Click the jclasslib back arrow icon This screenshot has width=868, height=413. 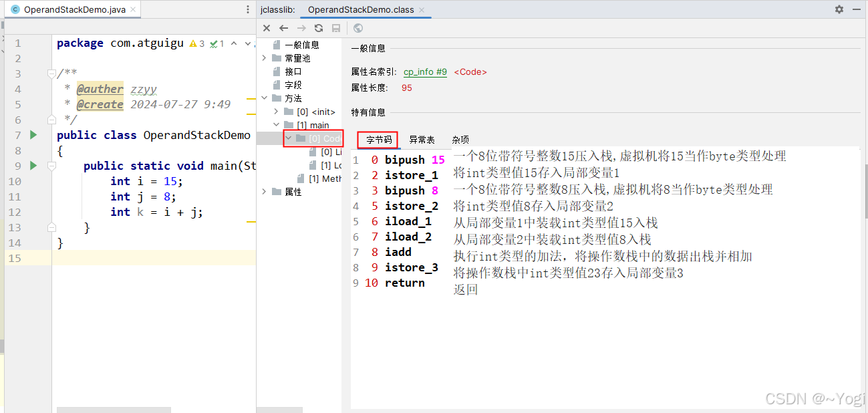click(283, 28)
